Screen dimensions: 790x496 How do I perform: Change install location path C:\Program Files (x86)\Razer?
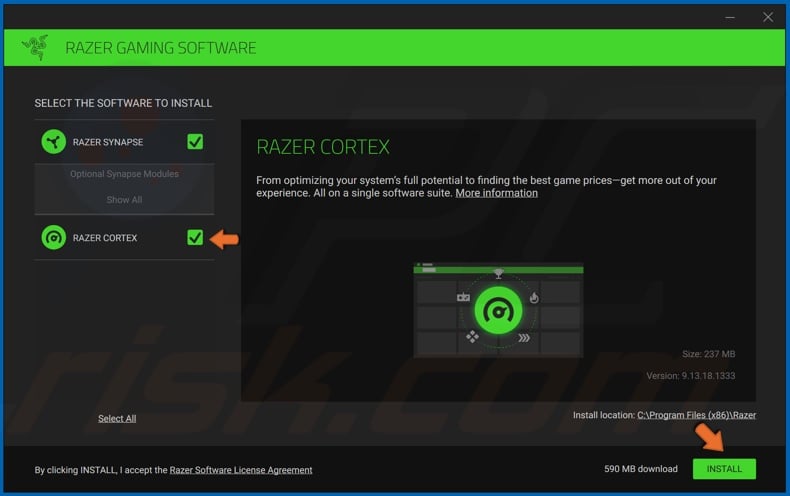[x=696, y=415]
